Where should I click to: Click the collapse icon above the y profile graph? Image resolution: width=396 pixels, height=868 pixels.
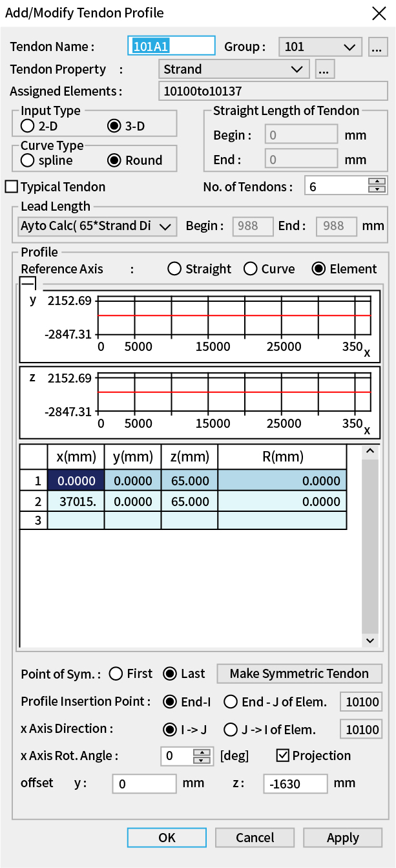(x=28, y=284)
